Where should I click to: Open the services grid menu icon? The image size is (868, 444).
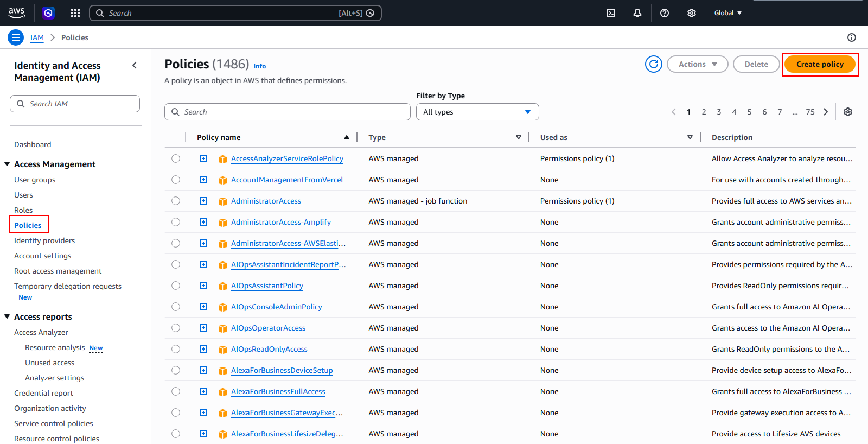pos(75,13)
